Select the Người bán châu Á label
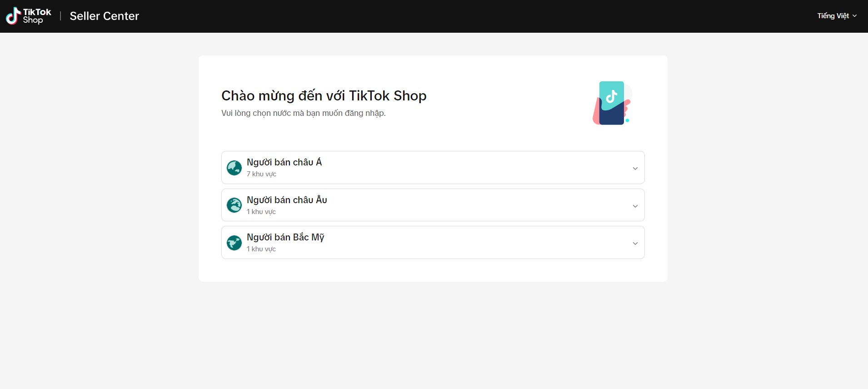The height and width of the screenshot is (389, 868). point(284,162)
